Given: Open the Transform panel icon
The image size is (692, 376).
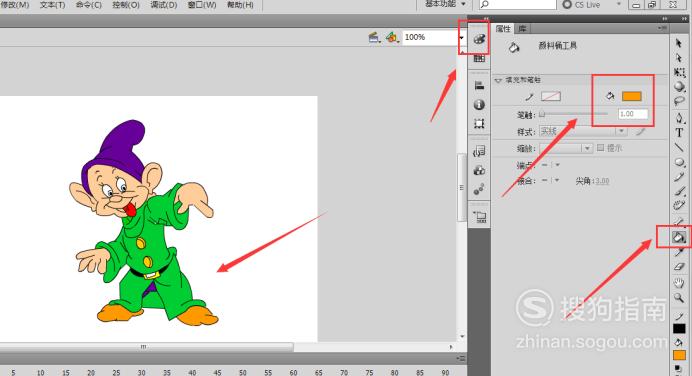Looking at the screenshot, I should (479, 124).
